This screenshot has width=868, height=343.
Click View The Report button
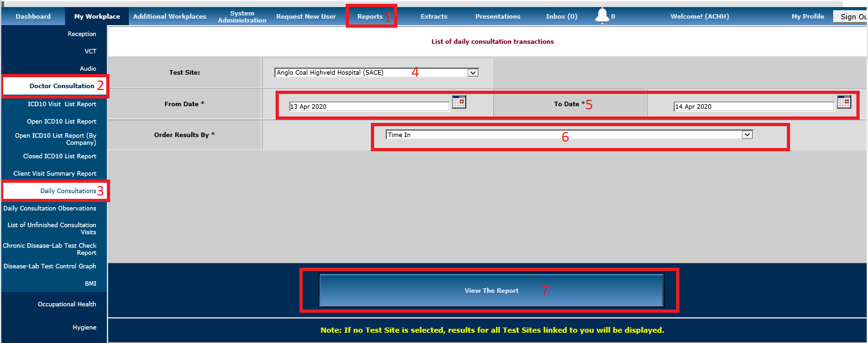(x=491, y=291)
